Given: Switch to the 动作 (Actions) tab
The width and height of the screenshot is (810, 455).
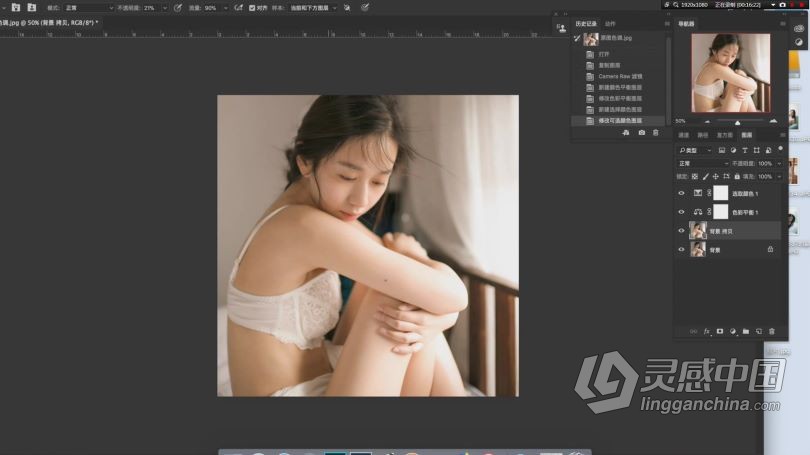Looking at the screenshot, I should [610, 23].
